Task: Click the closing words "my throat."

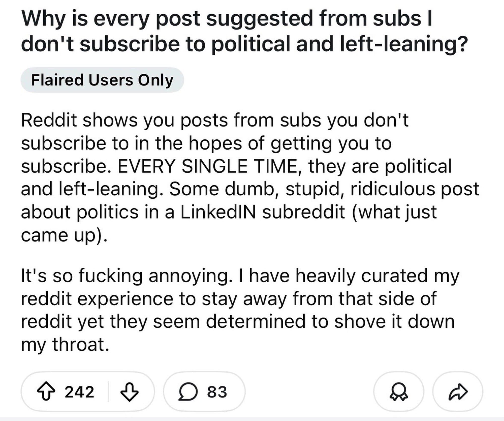Action: (x=65, y=344)
